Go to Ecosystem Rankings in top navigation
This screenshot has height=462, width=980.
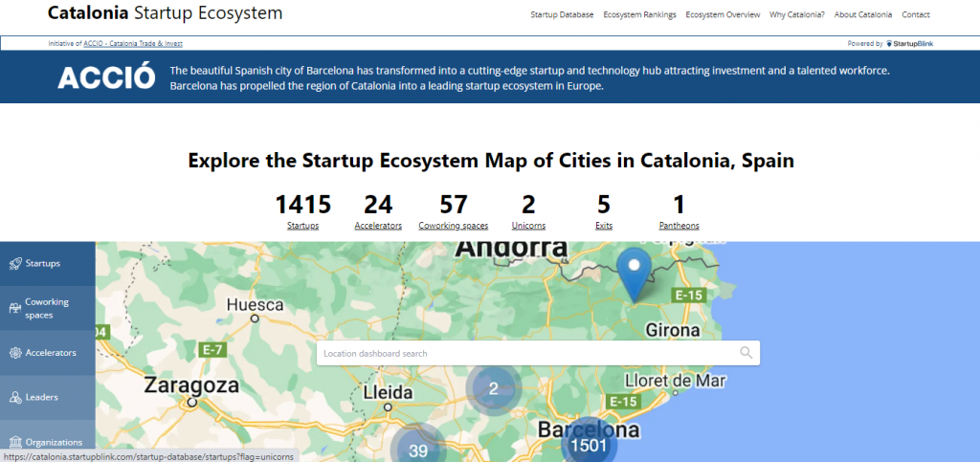pos(639,14)
